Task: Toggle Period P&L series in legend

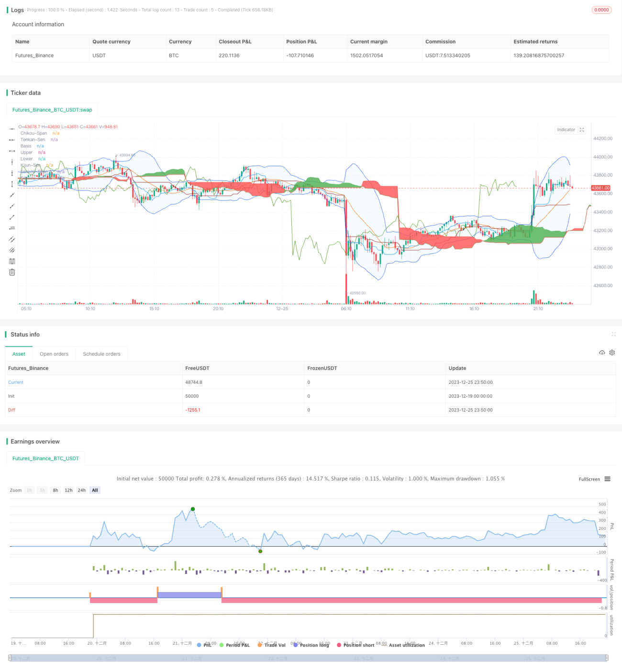Action: coord(234,645)
